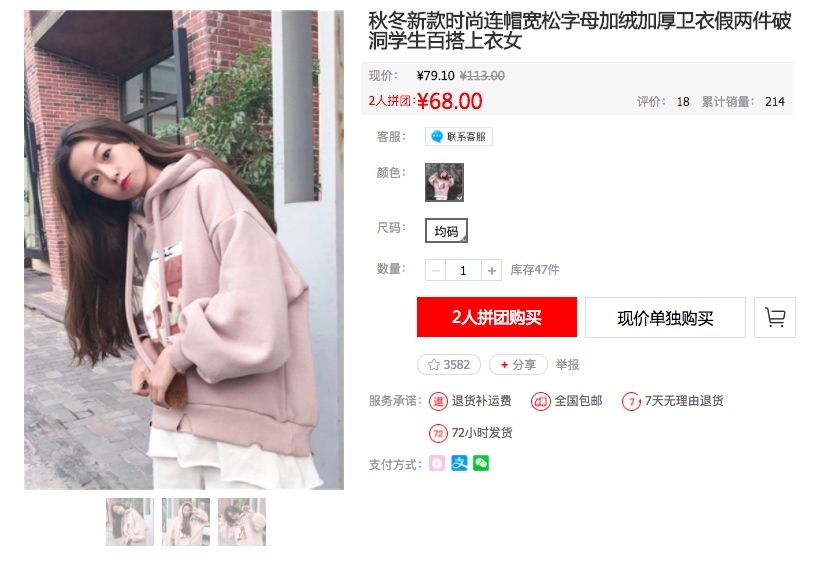Click the quantity input field
This screenshot has height=578, width=814.
[464, 271]
